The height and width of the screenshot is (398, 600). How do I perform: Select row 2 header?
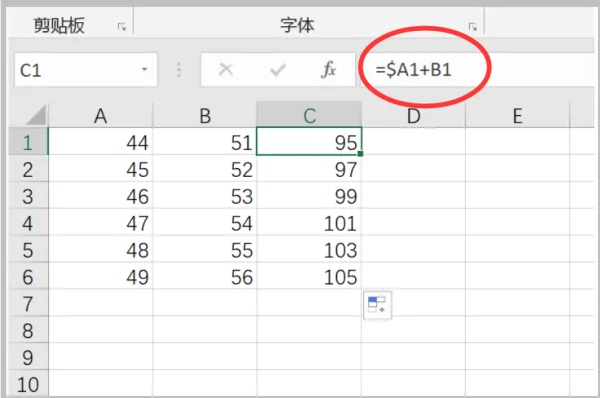28,169
